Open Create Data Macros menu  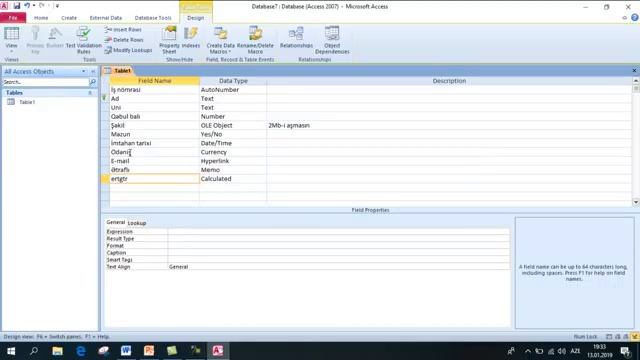(x=220, y=40)
